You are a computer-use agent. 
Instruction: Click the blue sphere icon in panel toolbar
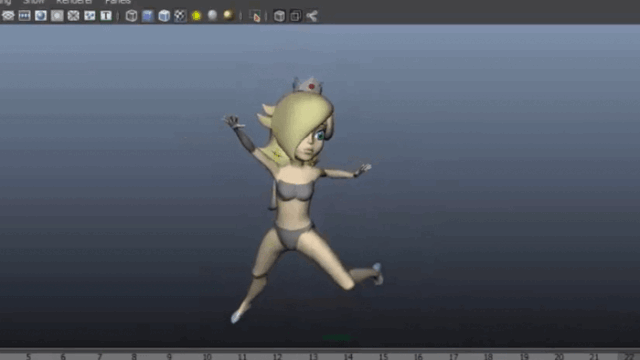coord(41,16)
